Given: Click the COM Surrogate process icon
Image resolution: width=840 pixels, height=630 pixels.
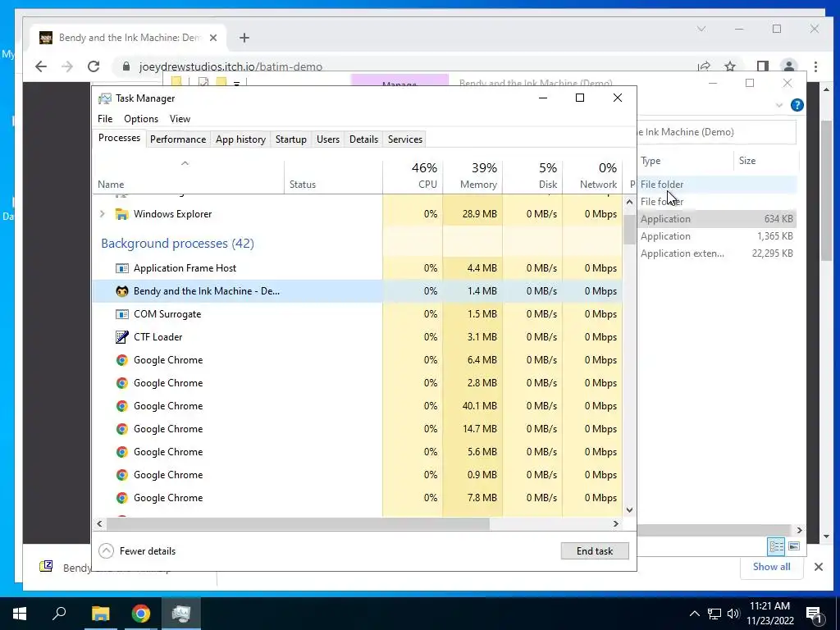Looking at the screenshot, I should 122,314.
